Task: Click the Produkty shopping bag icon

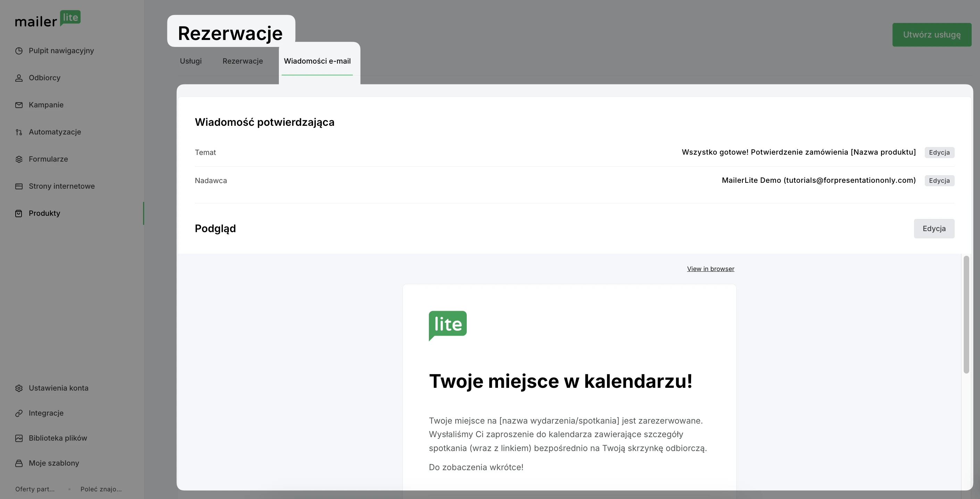Action: click(x=19, y=213)
